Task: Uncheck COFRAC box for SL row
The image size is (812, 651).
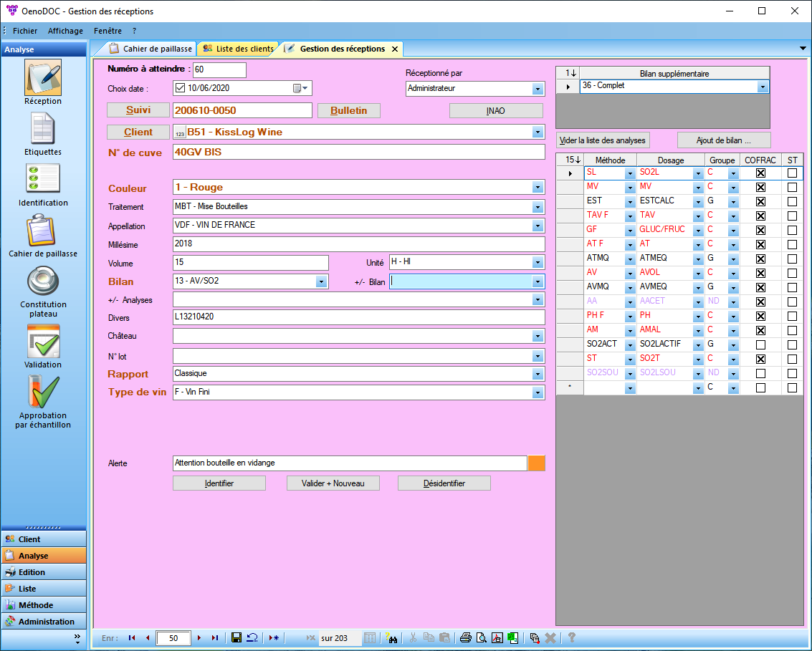Action: click(761, 173)
